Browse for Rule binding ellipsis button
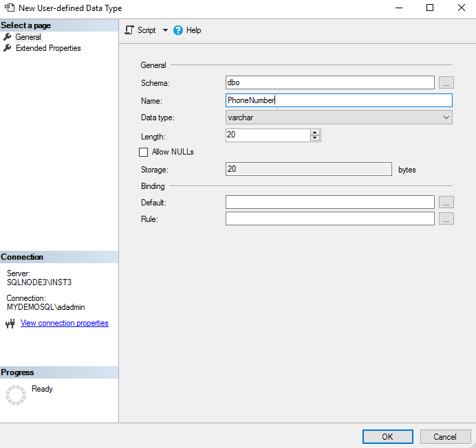 tap(446, 219)
